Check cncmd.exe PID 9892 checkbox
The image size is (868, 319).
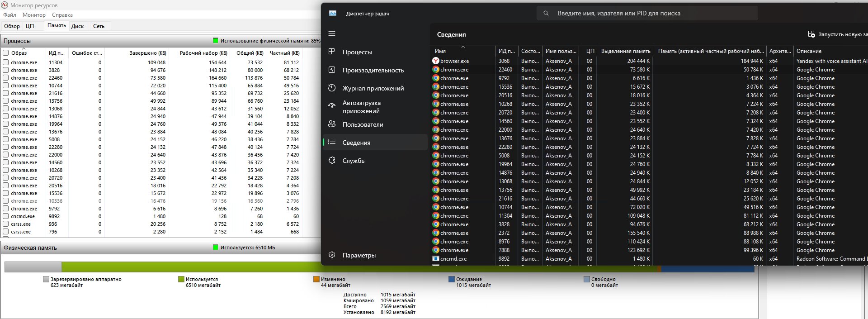[6, 216]
